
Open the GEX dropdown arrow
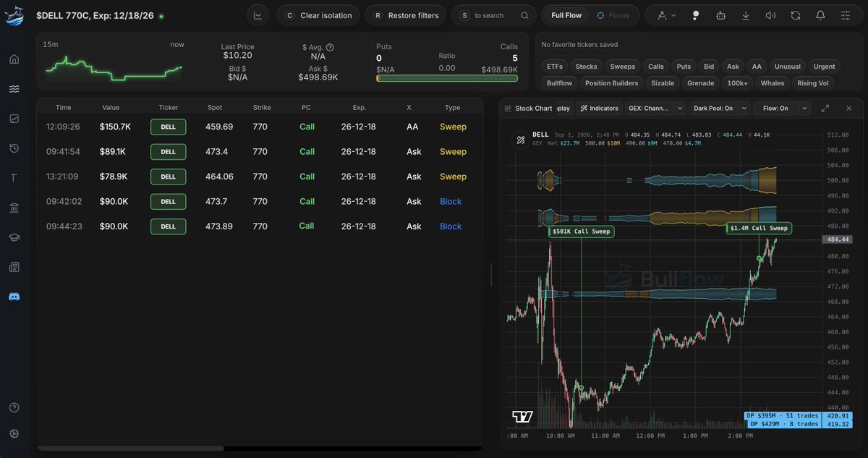tap(679, 109)
